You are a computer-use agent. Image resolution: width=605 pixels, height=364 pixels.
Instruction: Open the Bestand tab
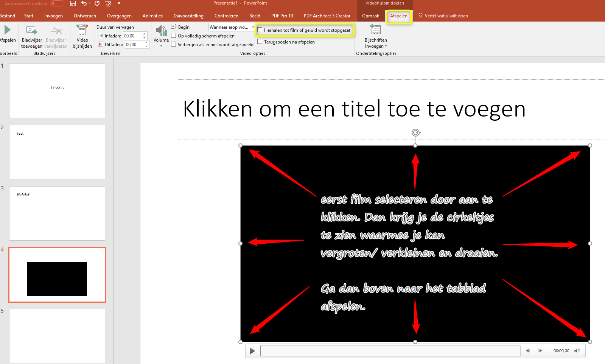(8, 16)
